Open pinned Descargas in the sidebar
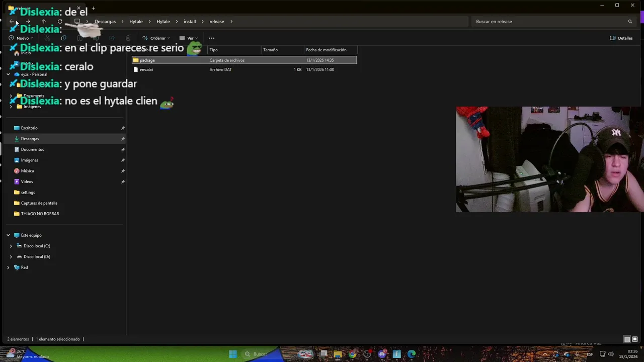 (30, 139)
